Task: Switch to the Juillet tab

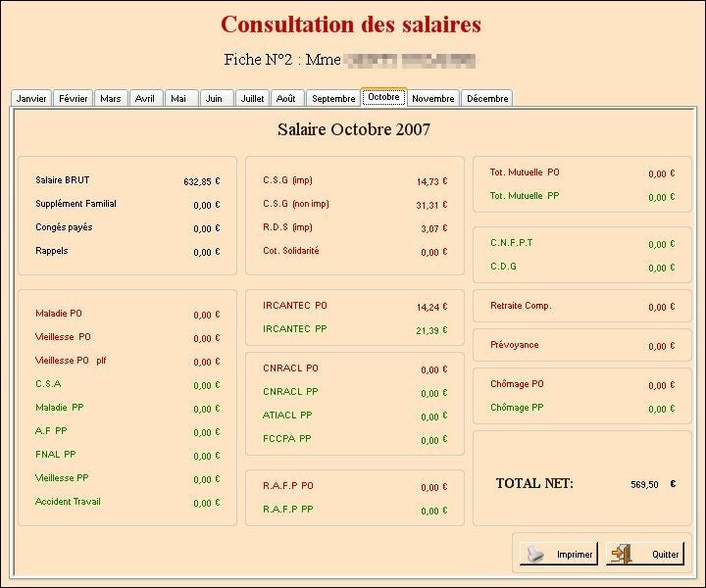Action: point(252,99)
